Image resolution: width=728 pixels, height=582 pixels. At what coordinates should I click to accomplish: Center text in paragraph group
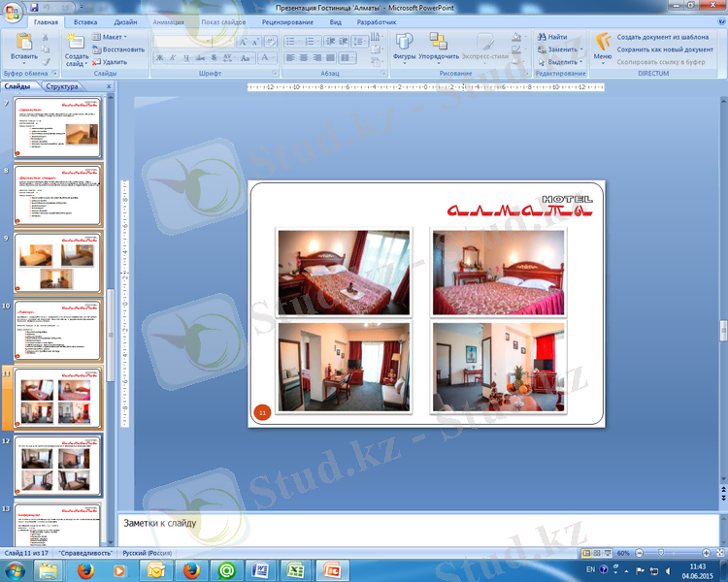pyautogui.click(x=304, y=57)
